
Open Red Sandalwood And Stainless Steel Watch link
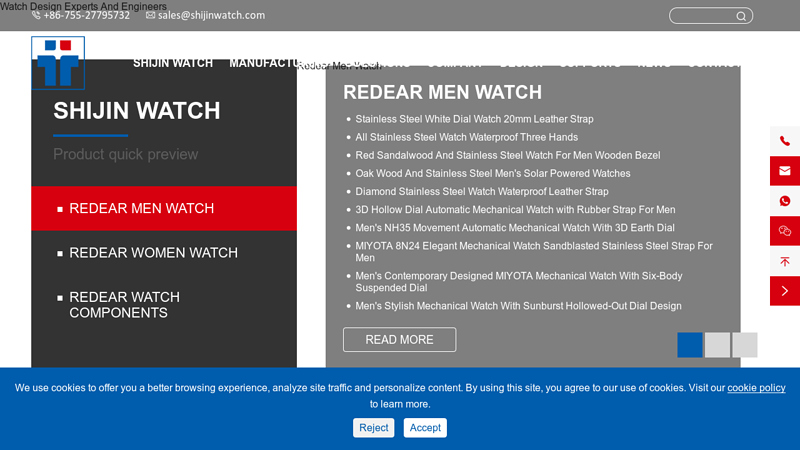(x=508, y=155)
